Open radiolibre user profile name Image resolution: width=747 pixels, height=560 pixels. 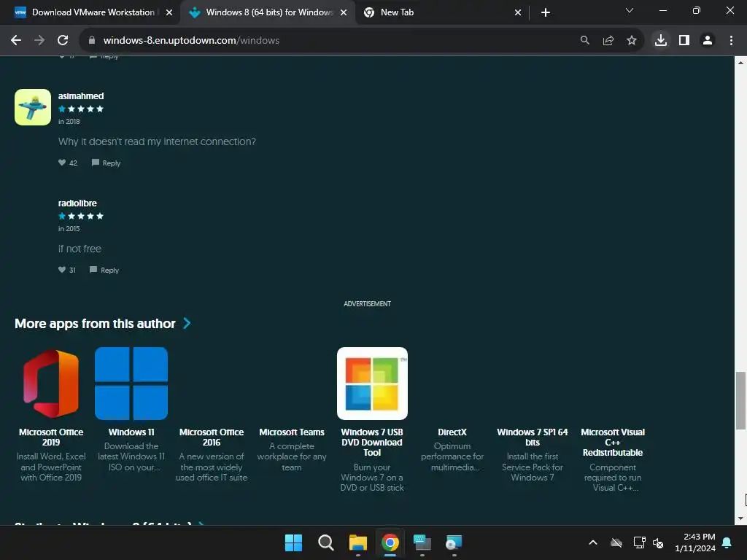click(x=77, y=203)
